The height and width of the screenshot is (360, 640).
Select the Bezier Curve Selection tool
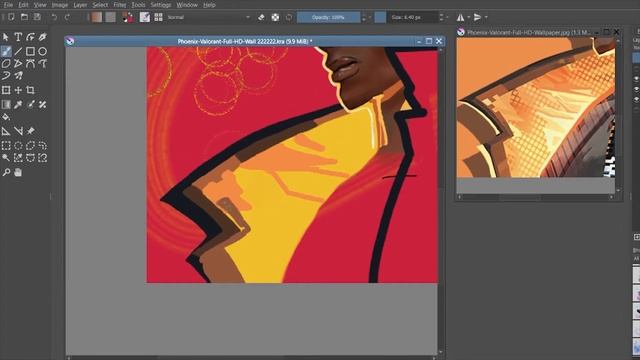30,158
